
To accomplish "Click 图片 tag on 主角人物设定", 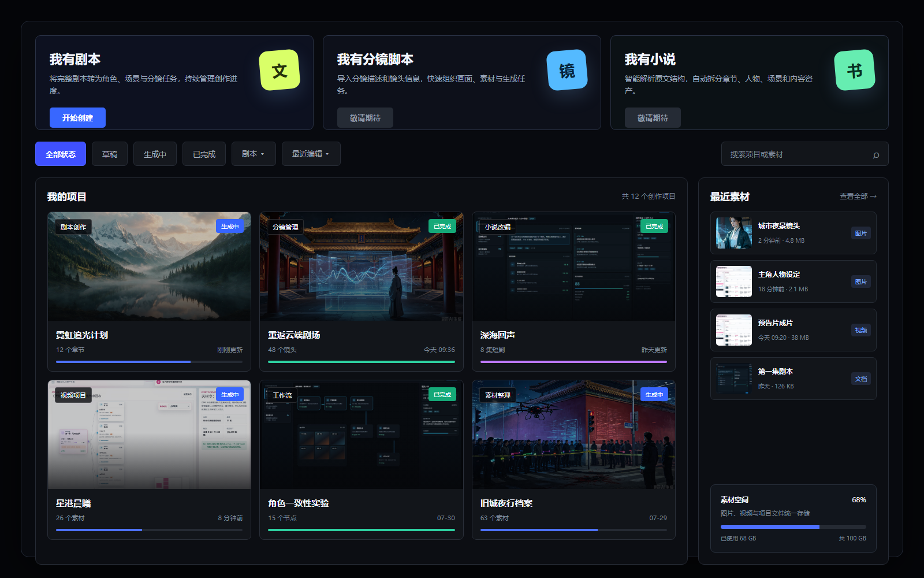I will [861, 281].
